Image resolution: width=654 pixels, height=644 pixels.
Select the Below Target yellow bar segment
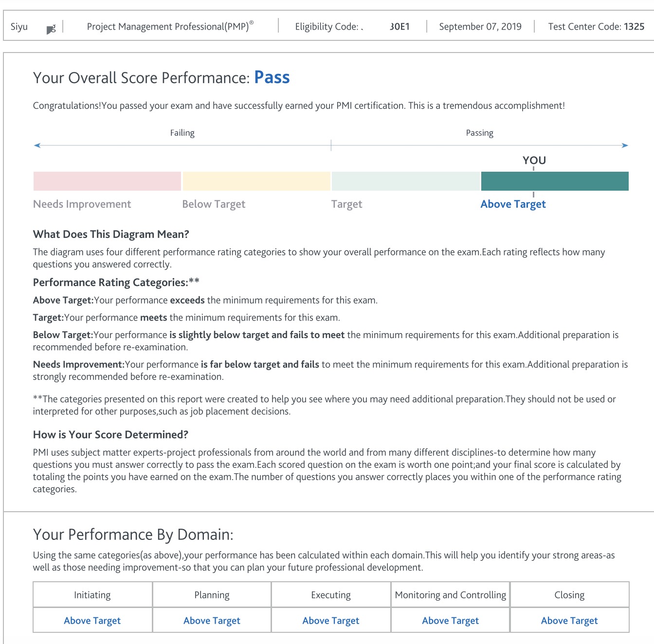tap(256, 181)
